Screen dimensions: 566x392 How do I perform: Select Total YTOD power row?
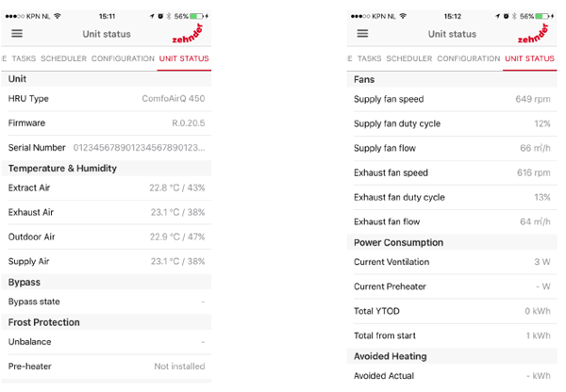coord(452,311)
